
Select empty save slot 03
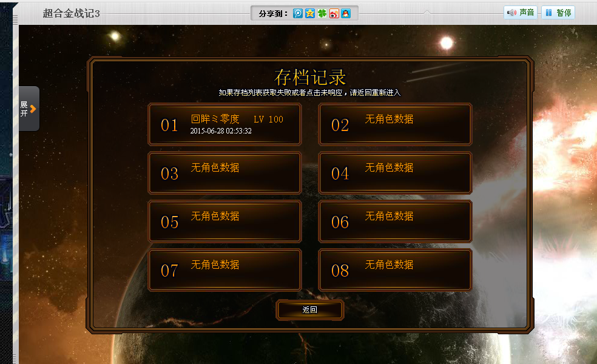pos(224,173)
